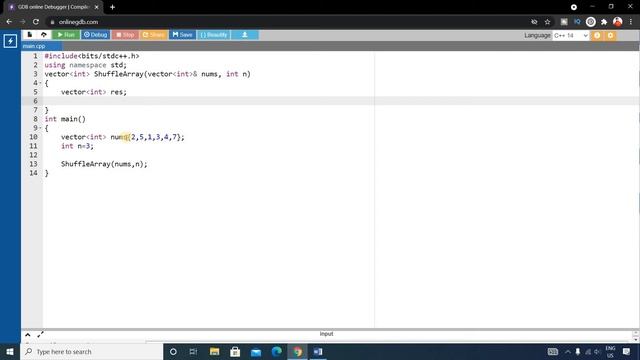Click the download code arrow icon
The height and width of the screenshot is (360, 640).
pyautogui.click(x=244, y=35)
